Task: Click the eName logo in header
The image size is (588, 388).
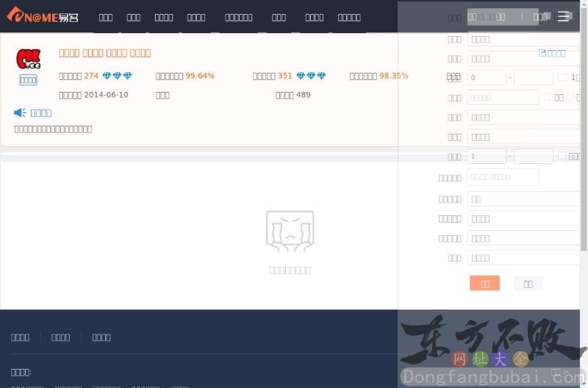Action: [43, 15]
